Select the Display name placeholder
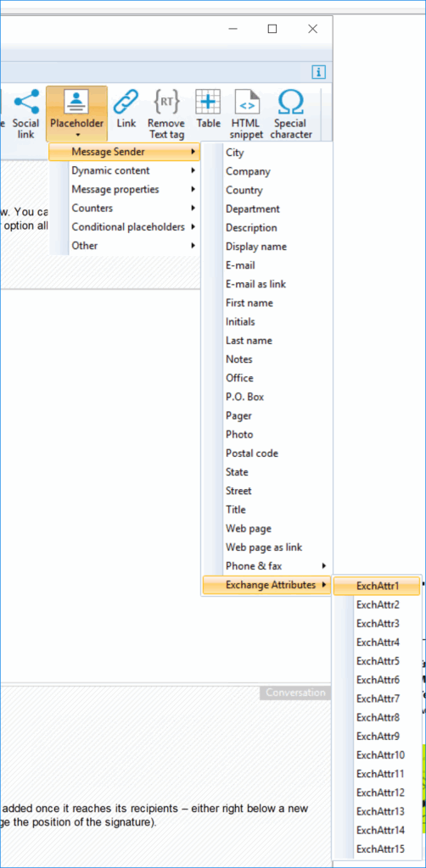Viewport: 426px width, 868px height. tap(267, 247)
